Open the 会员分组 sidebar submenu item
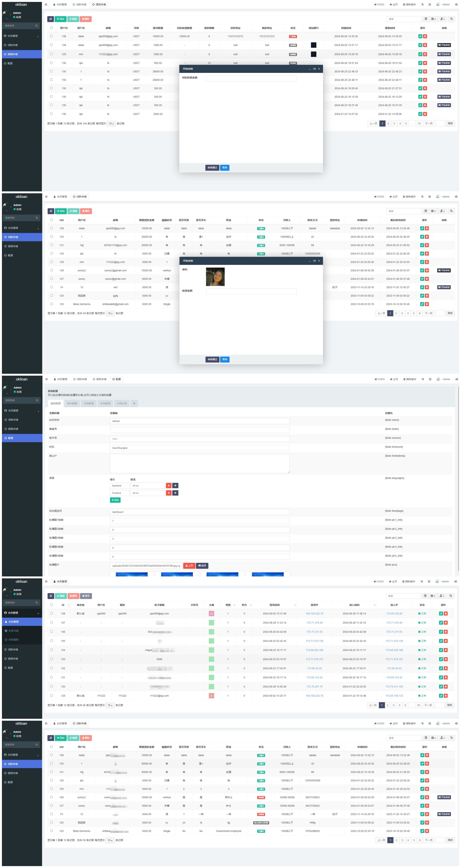This screenshot has width=461, height=868. 13,631
